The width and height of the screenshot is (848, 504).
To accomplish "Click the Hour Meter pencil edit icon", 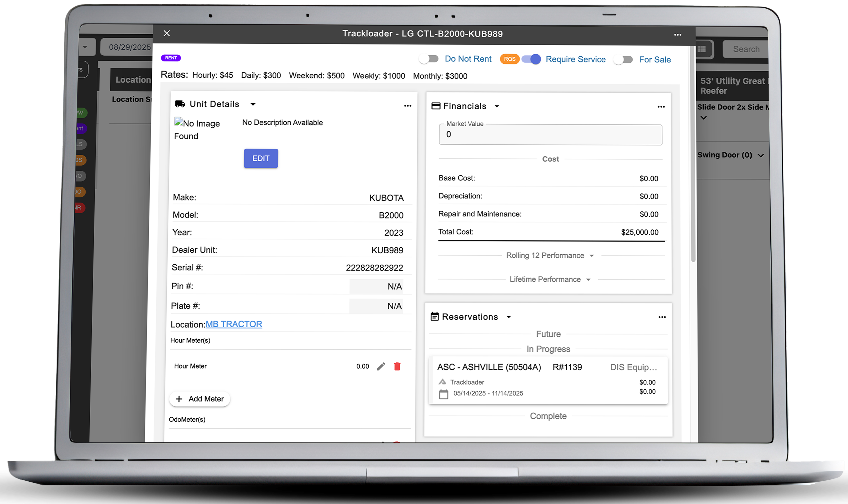I will (x=381, y=367).
